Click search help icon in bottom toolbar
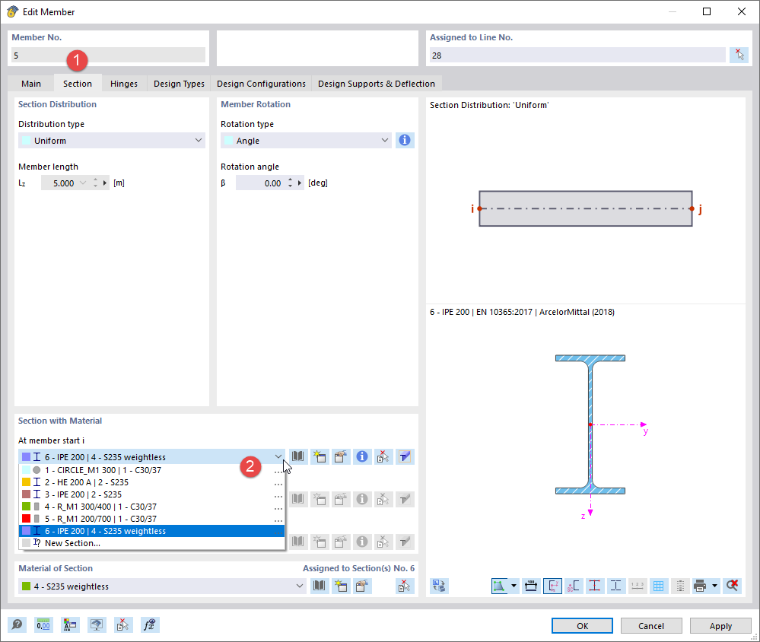760x642 pixels. (17, 625)
